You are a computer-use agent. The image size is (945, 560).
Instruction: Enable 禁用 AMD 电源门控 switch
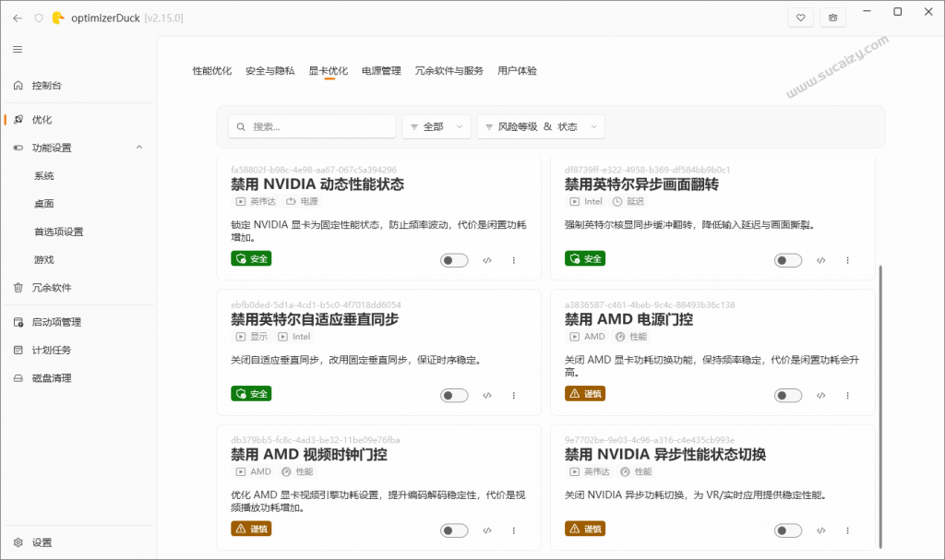click(x=788, y=396)
